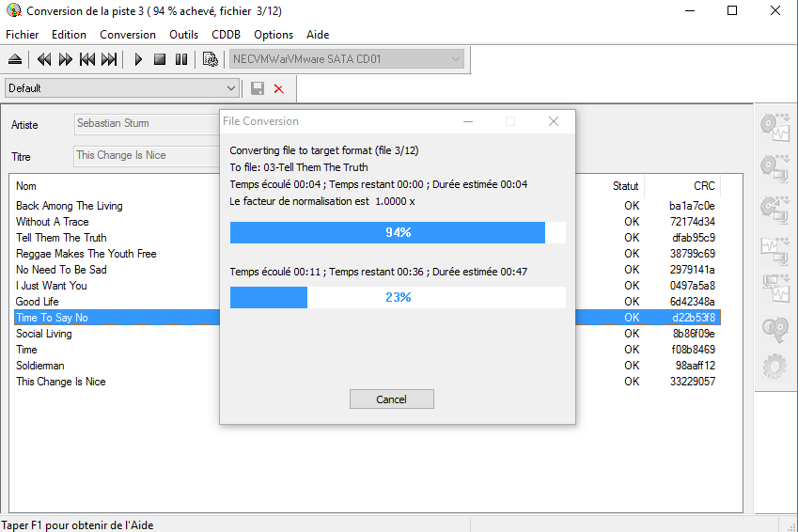This screenshot has width=798, height=532.
Task: Expand the Default profile dropdown
Action: [231, 88]
